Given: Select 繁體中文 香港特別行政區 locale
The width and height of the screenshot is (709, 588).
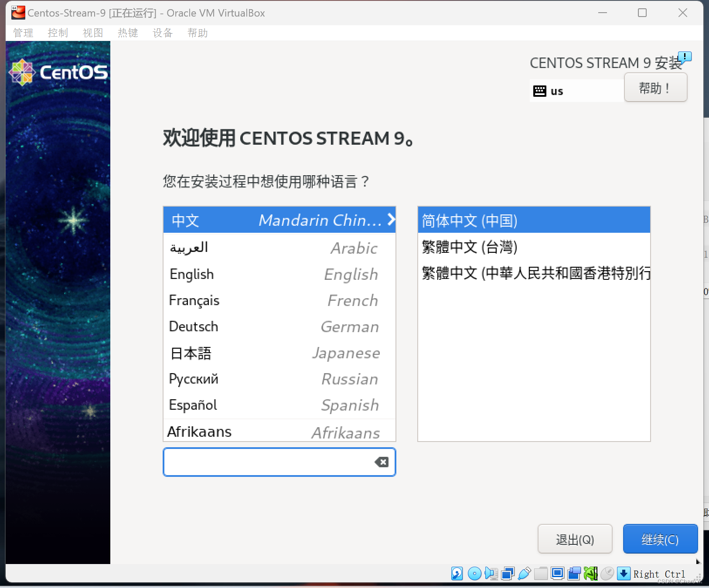Looking at the screenshot, I should [534, 273].
